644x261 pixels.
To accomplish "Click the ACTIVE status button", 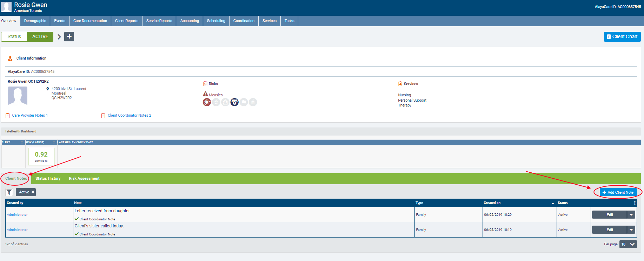I will [40, 36].
